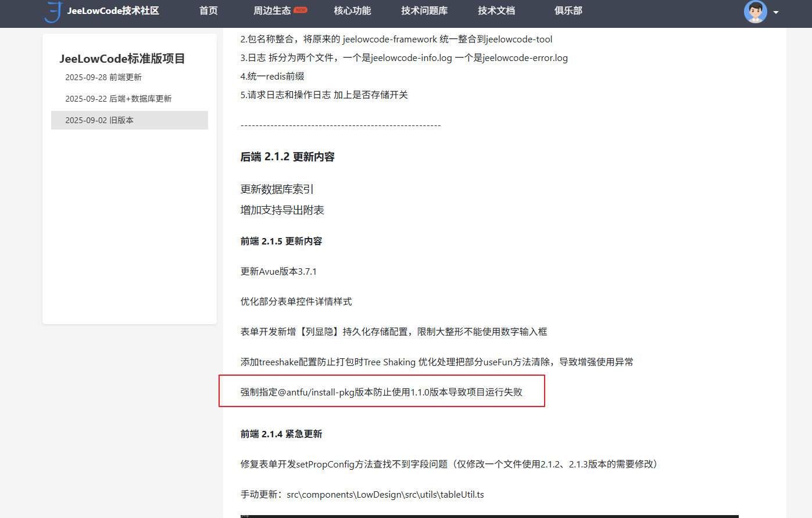The height and width of the screenshot is (518, 812).
Task: Select 2025-09-22 后端+数据库更新 in sidebar
Action: pos(119,99)
